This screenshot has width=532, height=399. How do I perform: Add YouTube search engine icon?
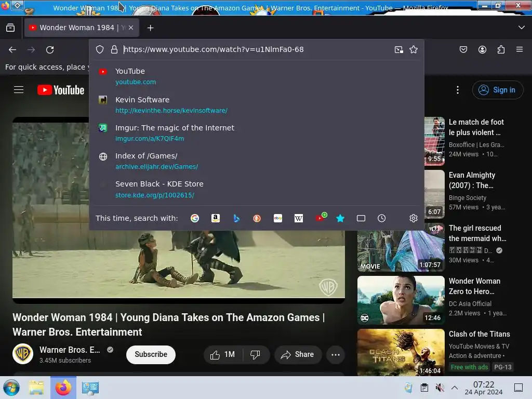pos(321,217)
